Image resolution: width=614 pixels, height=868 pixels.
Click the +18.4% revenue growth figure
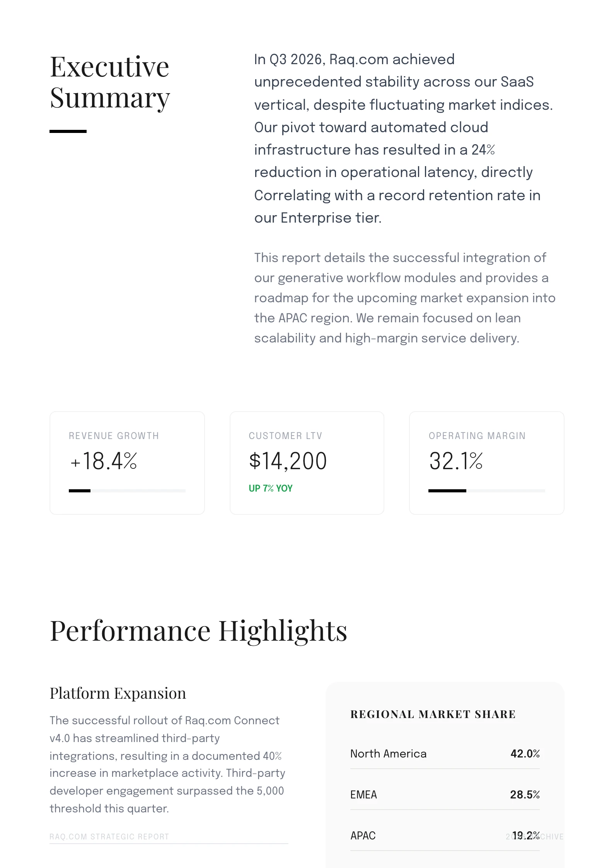click(104, 461)
